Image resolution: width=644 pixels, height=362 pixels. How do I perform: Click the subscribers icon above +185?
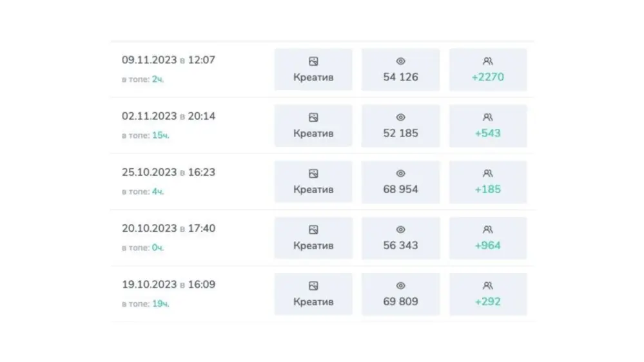click(487, 174)
